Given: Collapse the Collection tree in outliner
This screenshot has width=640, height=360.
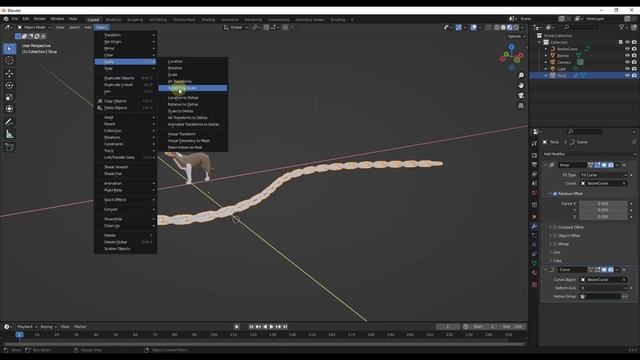Looking at the screenshot, I should (x=540, y=42).
